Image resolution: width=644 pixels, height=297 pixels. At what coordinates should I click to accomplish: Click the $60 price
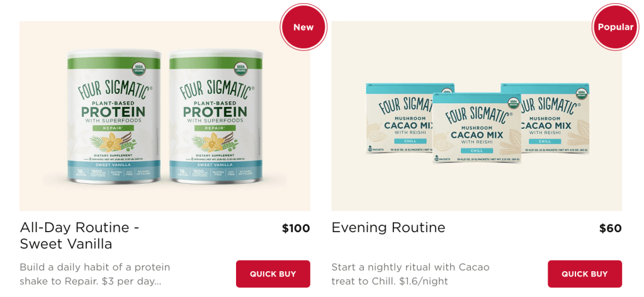(610, 228)
